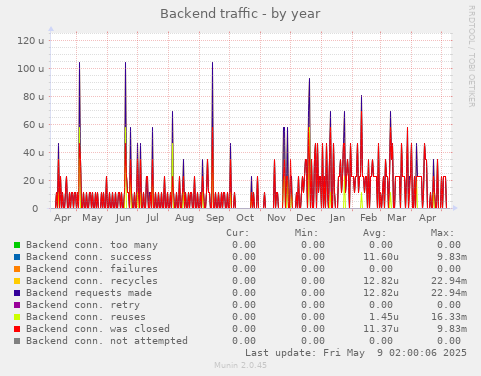The height and width of the screenshot is (376, 481).
Task: Click the 1.45u average for conn. reuses
Action: point(384,317)
